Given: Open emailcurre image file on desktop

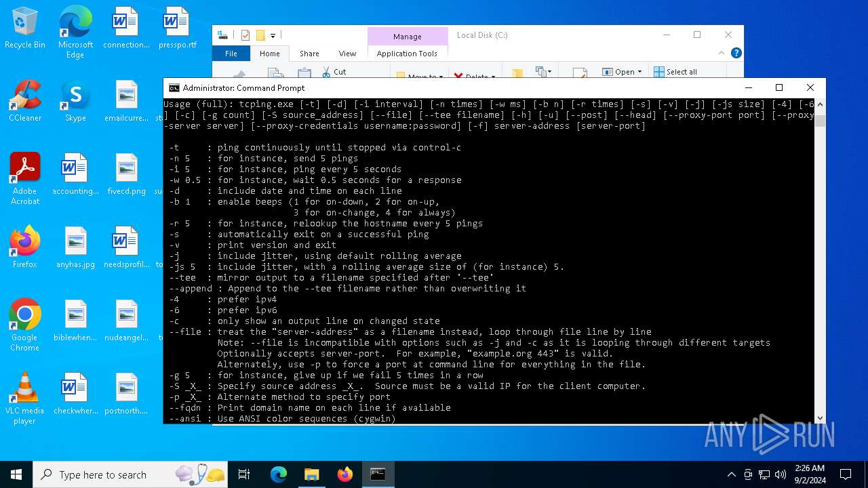Looking at the screenshot, I should (126, 102).
